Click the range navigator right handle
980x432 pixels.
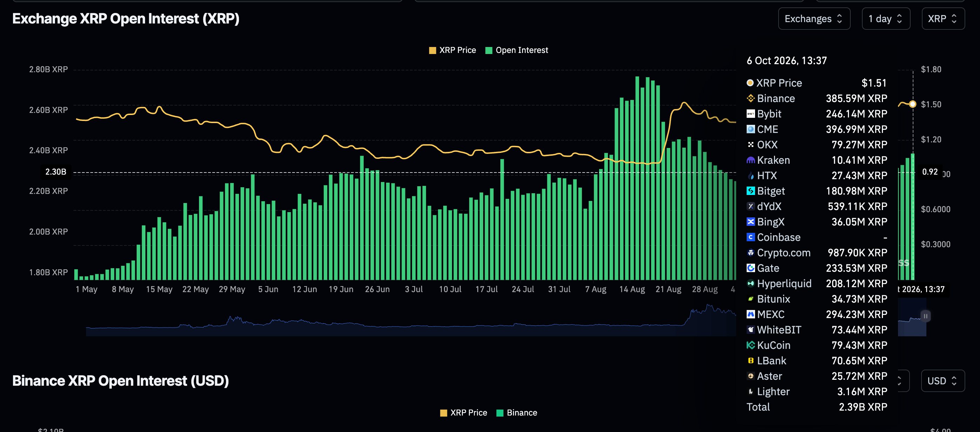925,316
